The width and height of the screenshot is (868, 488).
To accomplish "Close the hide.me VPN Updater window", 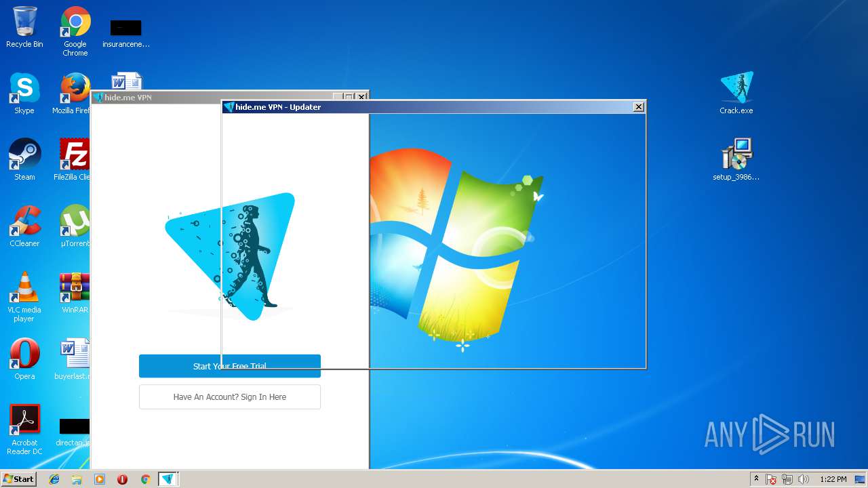I will click(x=638, y=107).
